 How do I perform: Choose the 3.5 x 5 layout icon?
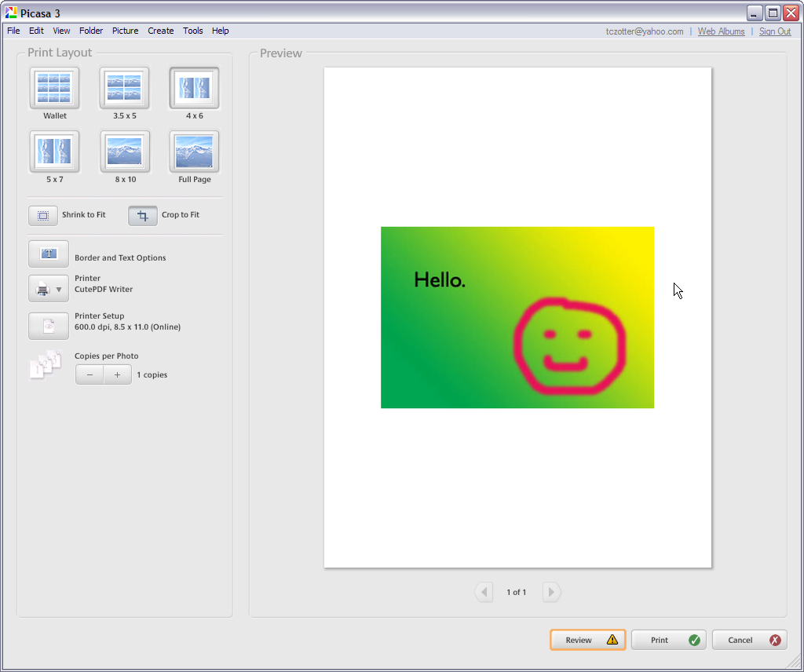click(124, 88)
